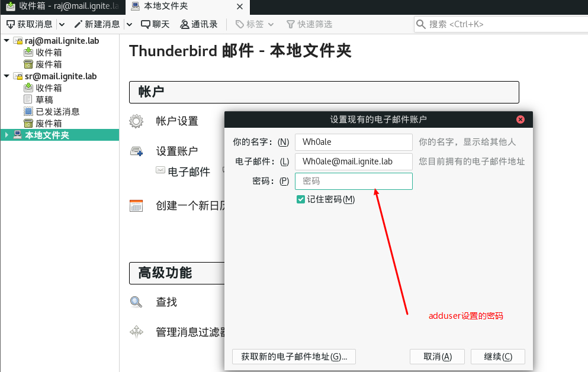Open the 创建一个新日历 link
The width and height of the screenshot is (588, 372).
point(191,206)
